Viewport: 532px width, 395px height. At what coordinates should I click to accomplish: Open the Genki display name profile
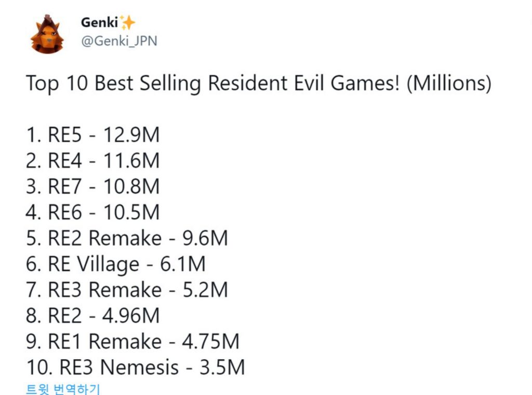[x=99, y=23]
